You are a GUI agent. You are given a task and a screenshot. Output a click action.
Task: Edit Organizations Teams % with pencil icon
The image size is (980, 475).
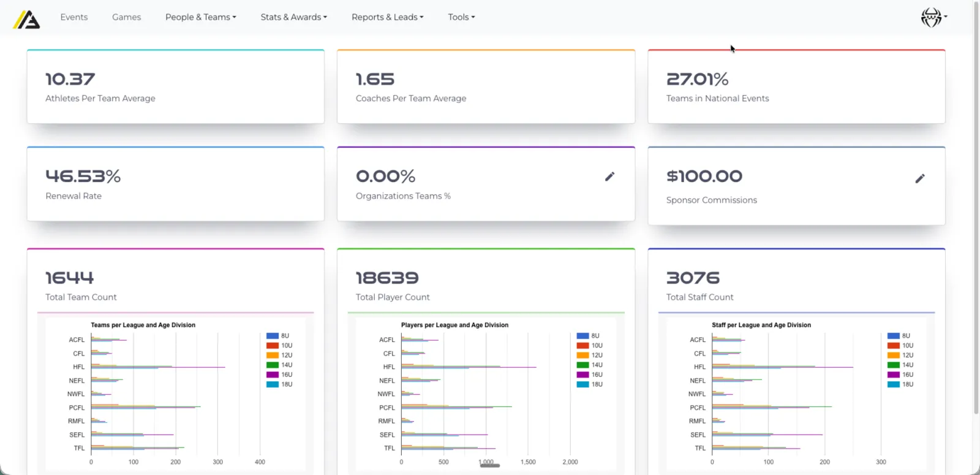[x=609, y=177]
